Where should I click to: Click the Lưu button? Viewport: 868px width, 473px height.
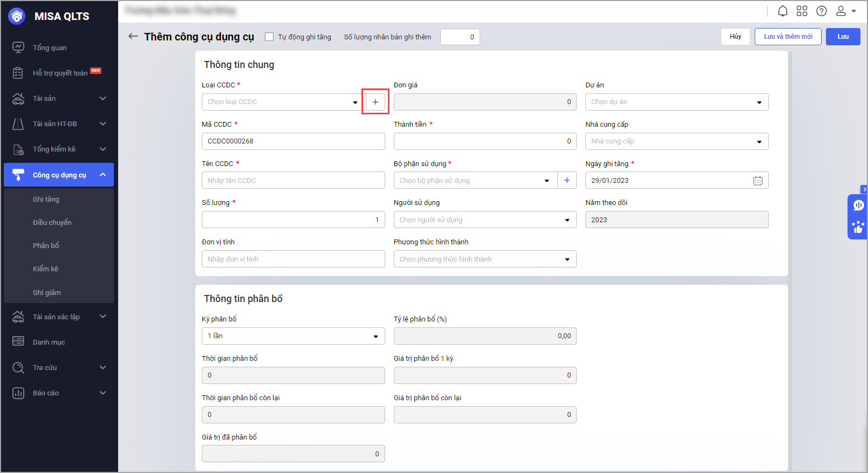(843, 37)
